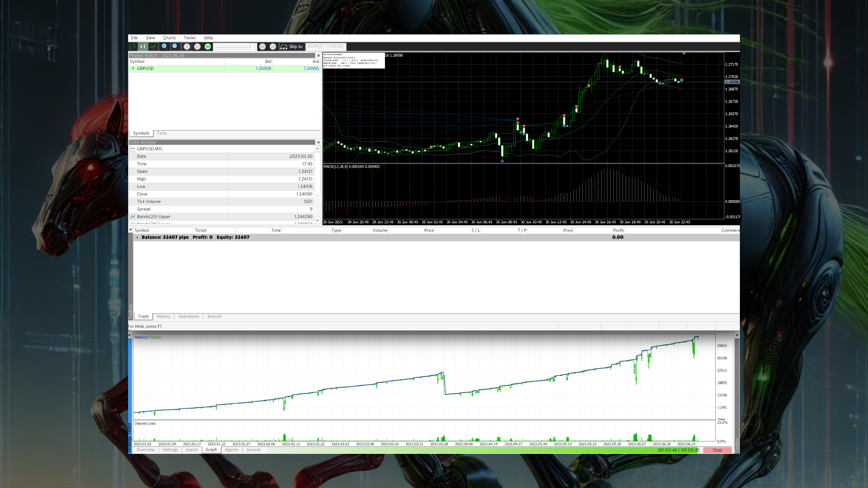Skip to the end of the test
The height and width of the screenshot is (488, 868).
(x=273, y=46)
